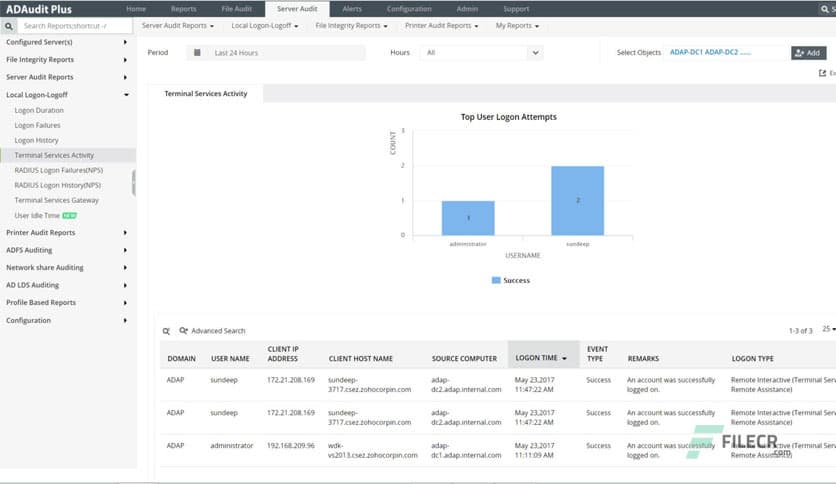836x484 pixels.
Task: Click the 192.168.209.96 IP address cell
Action: (x=291, y=445)
